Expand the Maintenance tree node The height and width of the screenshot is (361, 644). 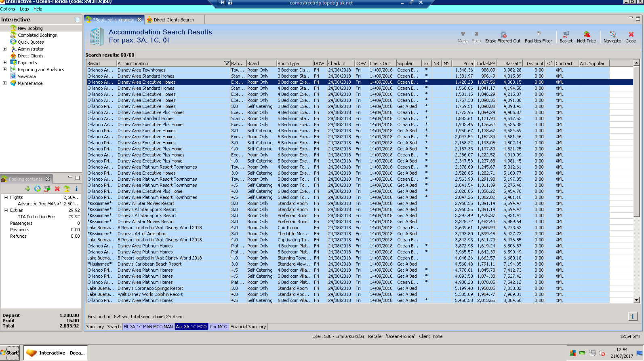coord(4,83)
